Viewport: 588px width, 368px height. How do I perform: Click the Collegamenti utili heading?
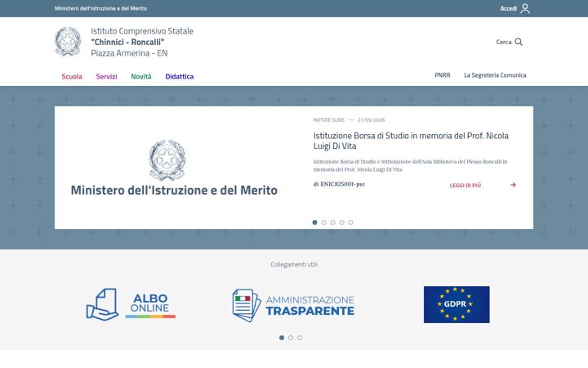(x=294, y=264)
